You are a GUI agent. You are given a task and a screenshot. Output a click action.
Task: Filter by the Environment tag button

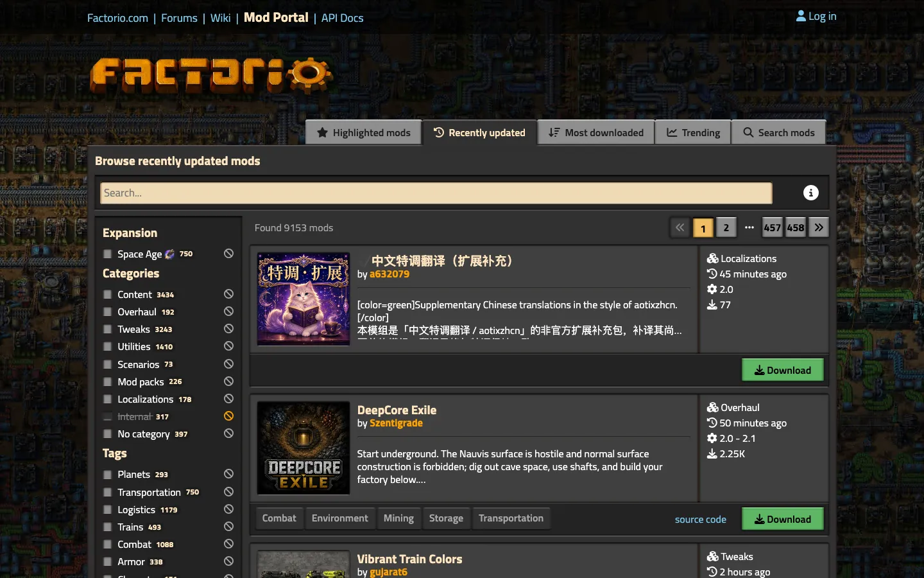(x=340, y=518)
